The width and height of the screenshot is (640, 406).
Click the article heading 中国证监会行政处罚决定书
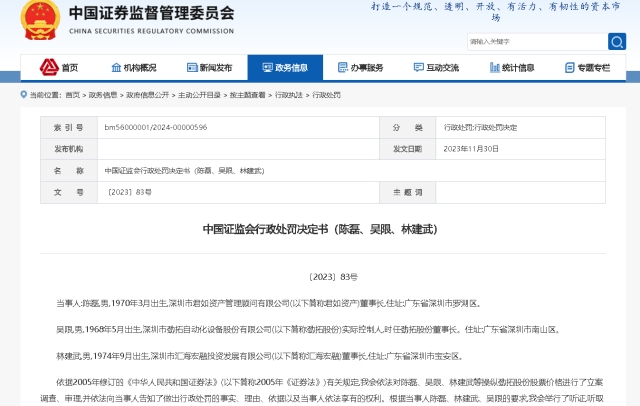320,229
